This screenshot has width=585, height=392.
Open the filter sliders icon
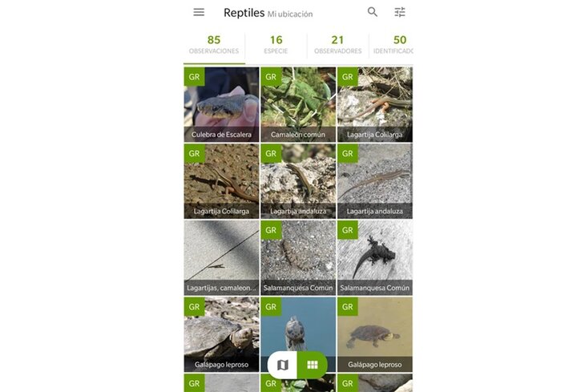point(400,12)
